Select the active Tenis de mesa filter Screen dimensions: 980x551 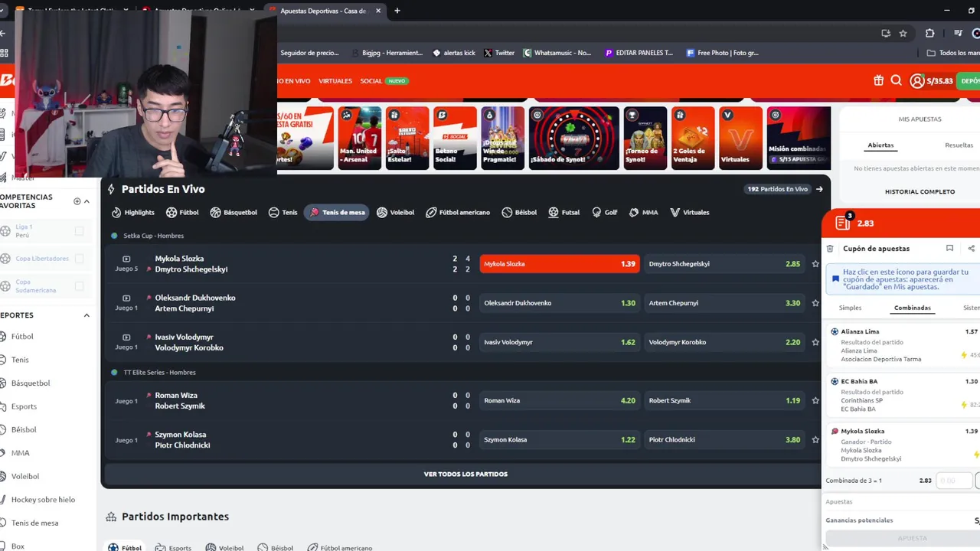[337, 212]
